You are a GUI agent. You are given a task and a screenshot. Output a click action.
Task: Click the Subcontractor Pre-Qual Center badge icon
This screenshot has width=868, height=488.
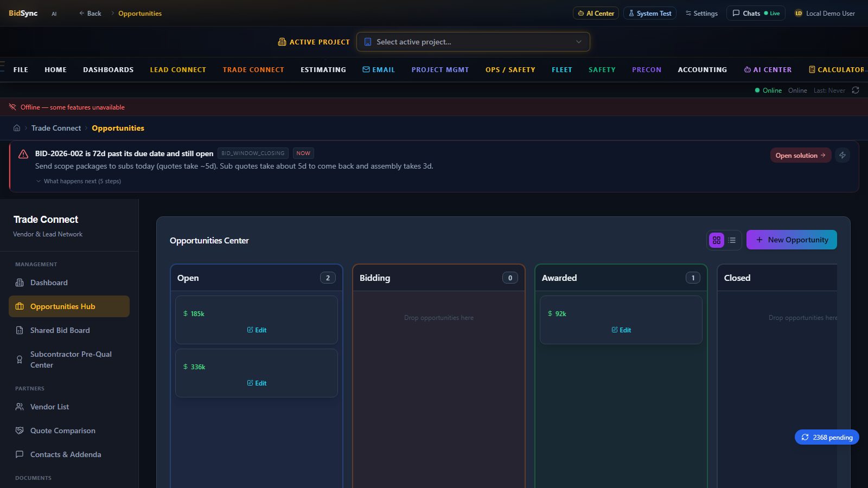(20, 359)
